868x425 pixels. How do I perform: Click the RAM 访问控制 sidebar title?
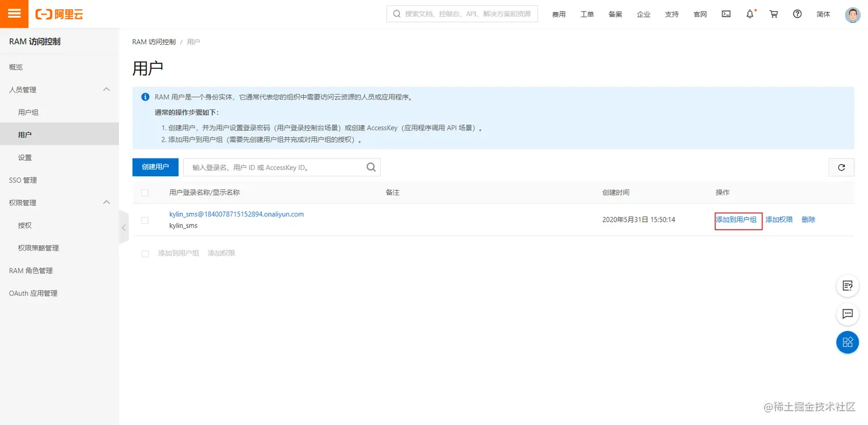point(35,42)
